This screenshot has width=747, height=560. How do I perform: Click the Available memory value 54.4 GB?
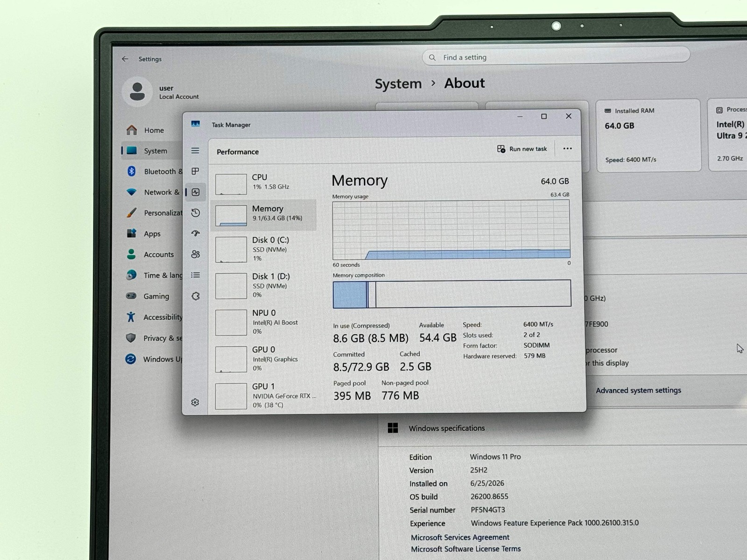(x=437, y=337)
